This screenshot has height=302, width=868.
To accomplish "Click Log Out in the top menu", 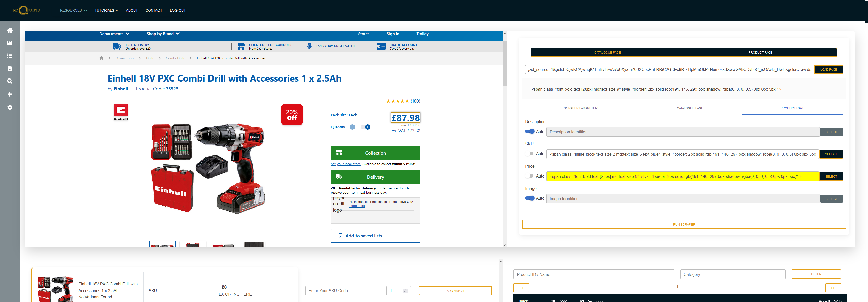I will (178, 10).
